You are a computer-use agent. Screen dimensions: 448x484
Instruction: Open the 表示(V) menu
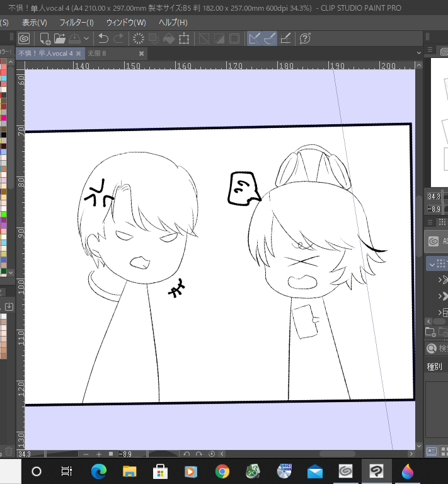click(x=35, y=23)
